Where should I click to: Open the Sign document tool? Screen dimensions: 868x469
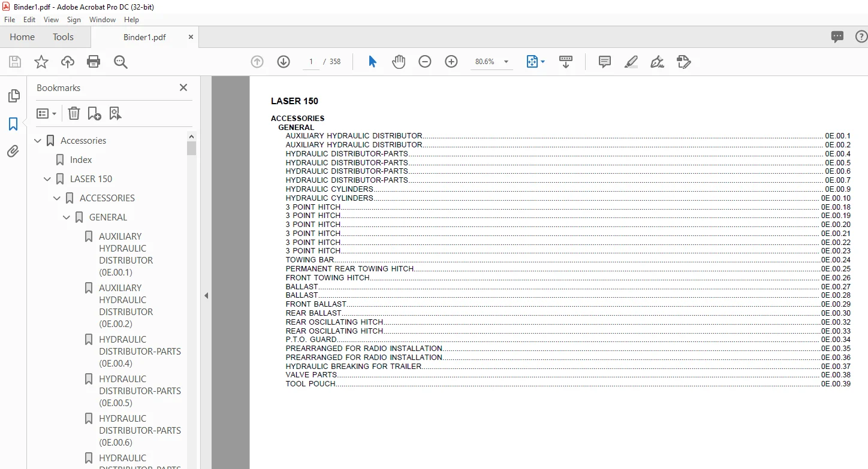click(657, 62)
